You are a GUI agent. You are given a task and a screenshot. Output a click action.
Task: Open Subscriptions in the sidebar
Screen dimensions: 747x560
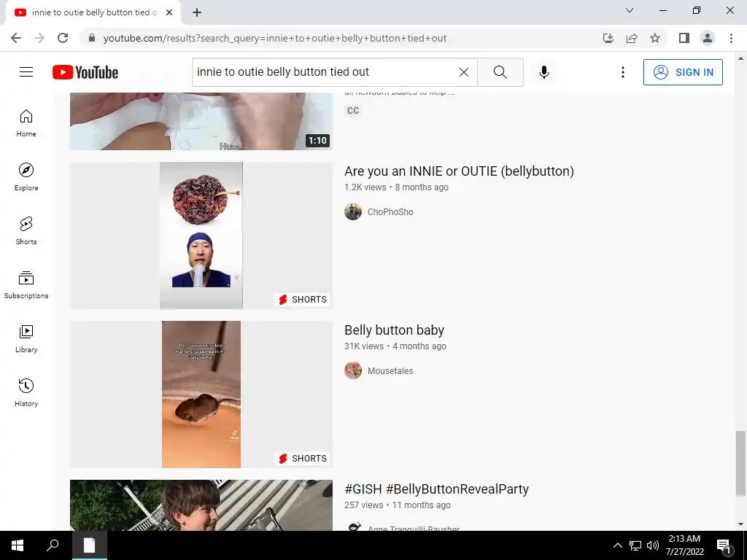26,285
